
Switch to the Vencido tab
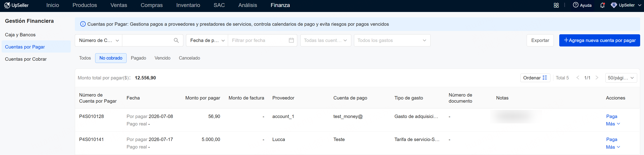[x=163, y=58]
